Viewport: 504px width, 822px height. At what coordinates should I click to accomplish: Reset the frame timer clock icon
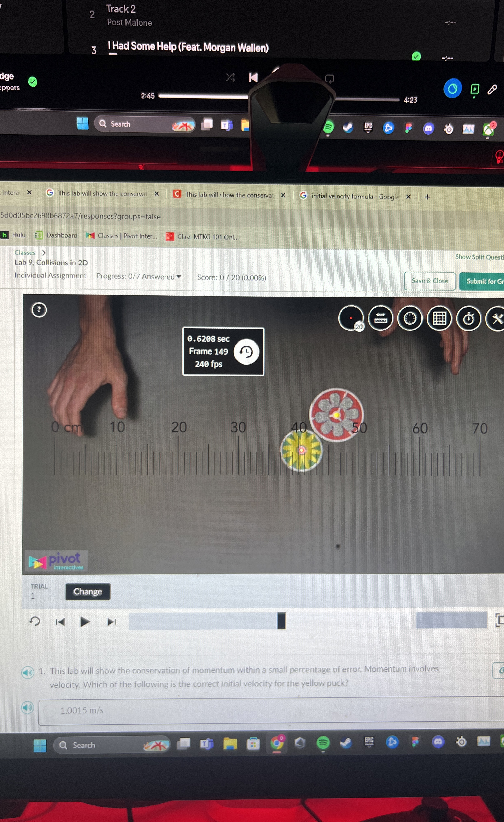coord(246,352)
